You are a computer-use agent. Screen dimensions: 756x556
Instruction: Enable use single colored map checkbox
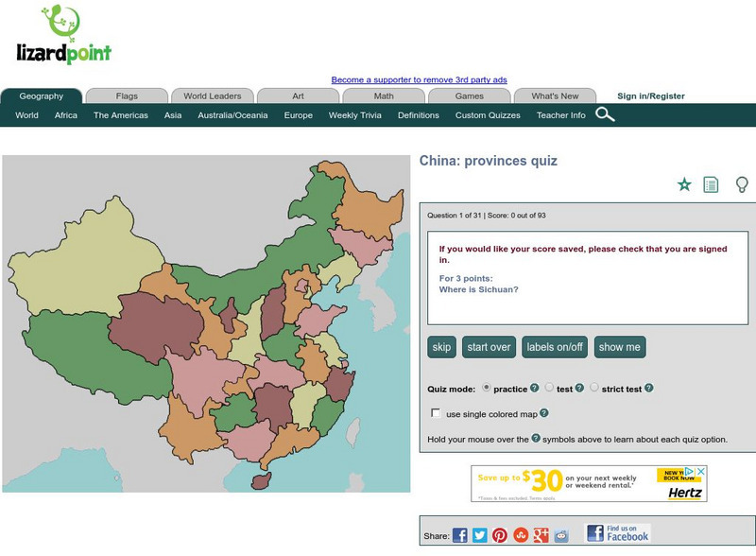click(x=436, y=413)
